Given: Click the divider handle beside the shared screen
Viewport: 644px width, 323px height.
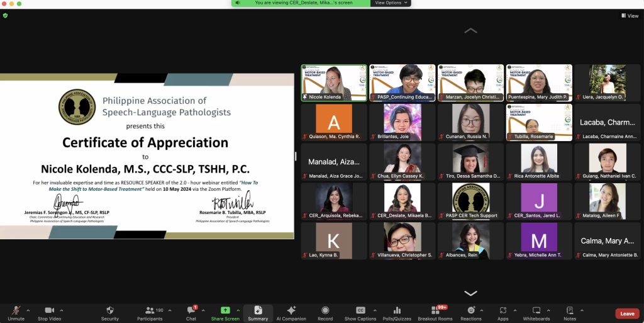Looking at the screenshot, I should (x=296, y=156).
